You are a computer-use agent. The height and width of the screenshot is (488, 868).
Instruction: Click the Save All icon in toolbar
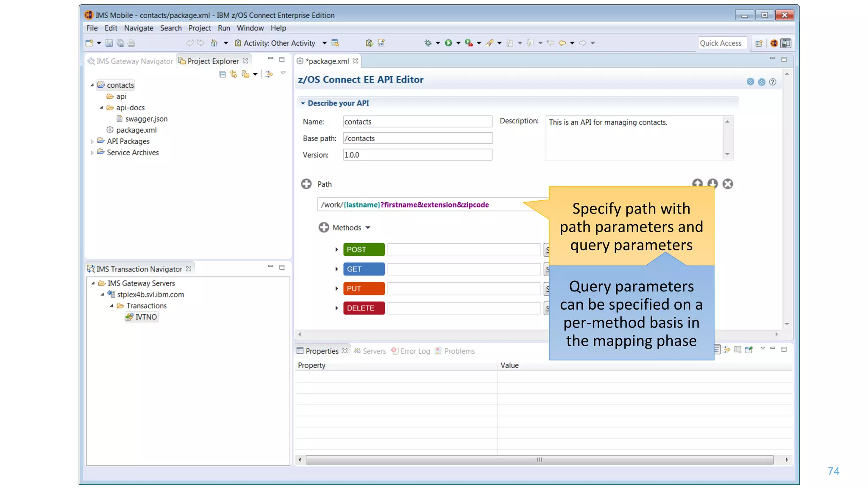point(120,43)
